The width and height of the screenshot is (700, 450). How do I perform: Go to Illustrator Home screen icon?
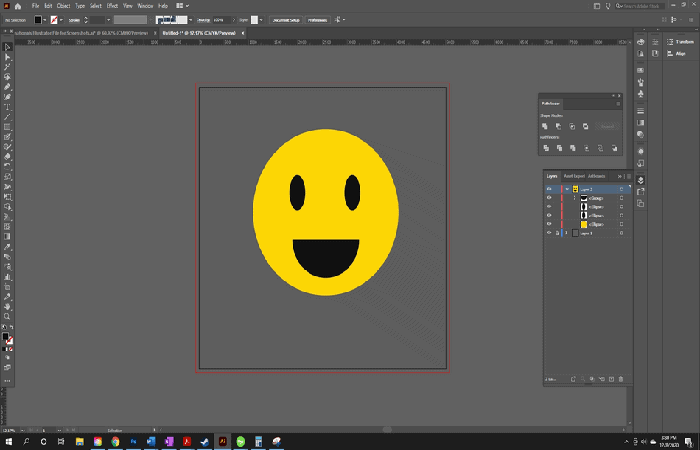18,6
